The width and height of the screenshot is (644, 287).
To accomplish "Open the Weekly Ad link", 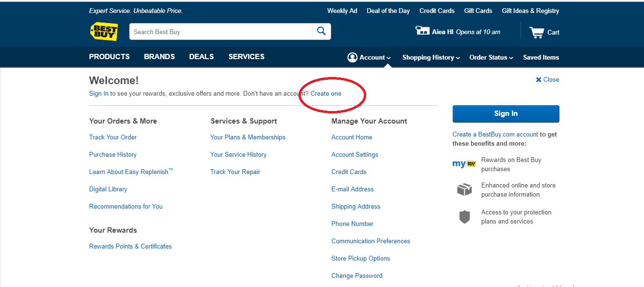I will [x=342, y=11].
